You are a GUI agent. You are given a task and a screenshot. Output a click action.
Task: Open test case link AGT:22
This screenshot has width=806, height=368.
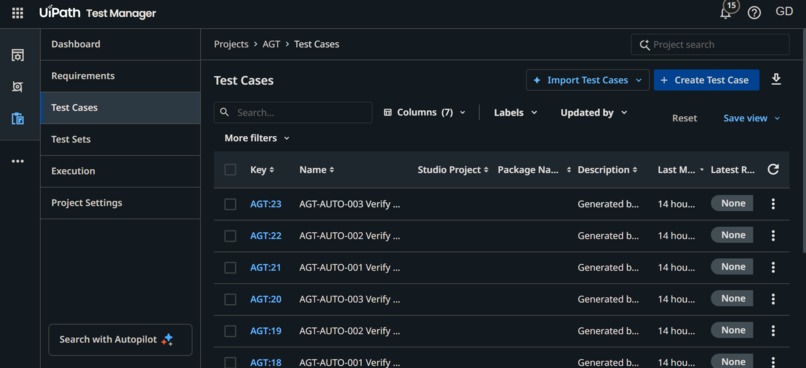(266, 236)
